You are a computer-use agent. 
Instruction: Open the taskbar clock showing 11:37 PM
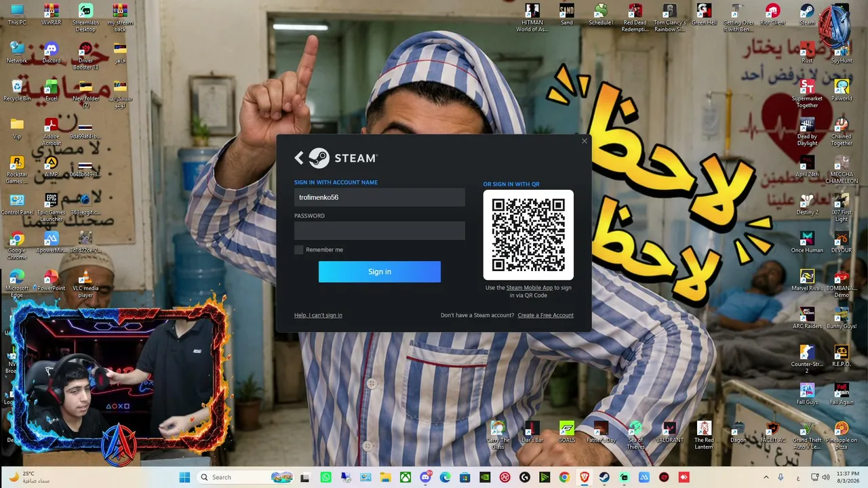pyautogui.click(x=848, y=477)
